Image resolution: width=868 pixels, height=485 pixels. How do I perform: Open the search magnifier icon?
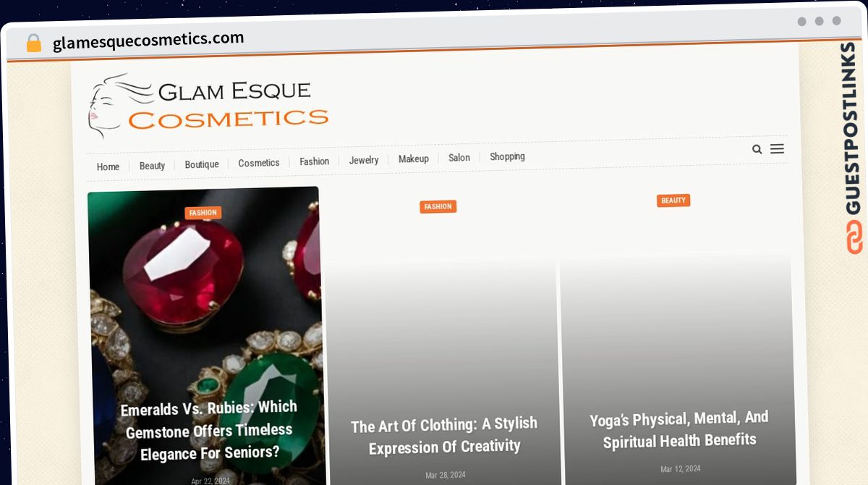click(757, 149)
